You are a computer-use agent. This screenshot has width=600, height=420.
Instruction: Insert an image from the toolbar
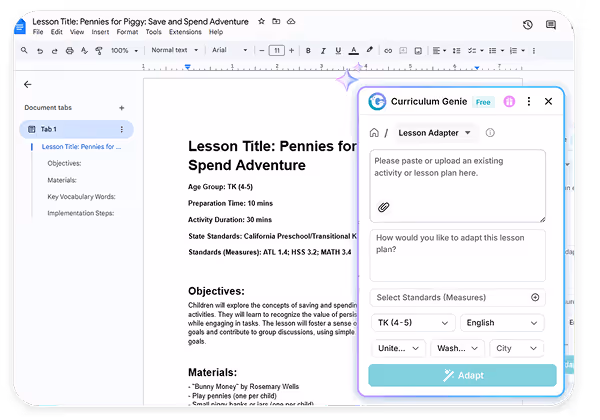[x=418, y=50]
